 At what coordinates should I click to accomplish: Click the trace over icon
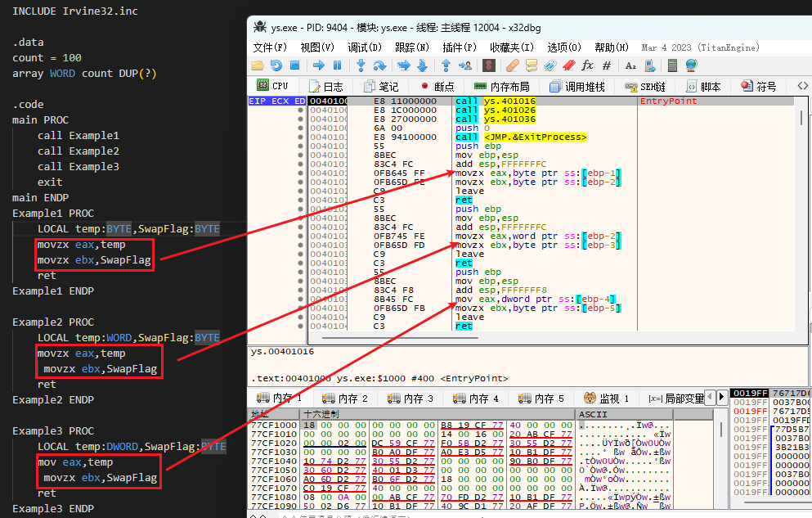click(423, 65)
